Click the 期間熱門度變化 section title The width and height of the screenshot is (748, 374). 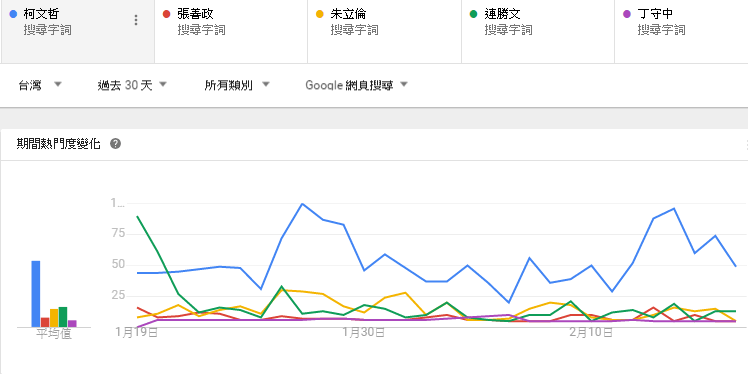tap(58, 144)
